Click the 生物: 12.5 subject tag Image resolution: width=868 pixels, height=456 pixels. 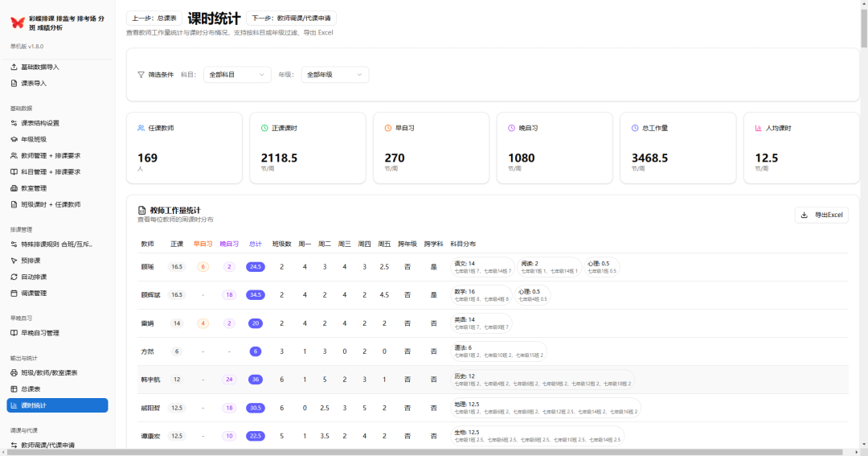tap(538, 436)
